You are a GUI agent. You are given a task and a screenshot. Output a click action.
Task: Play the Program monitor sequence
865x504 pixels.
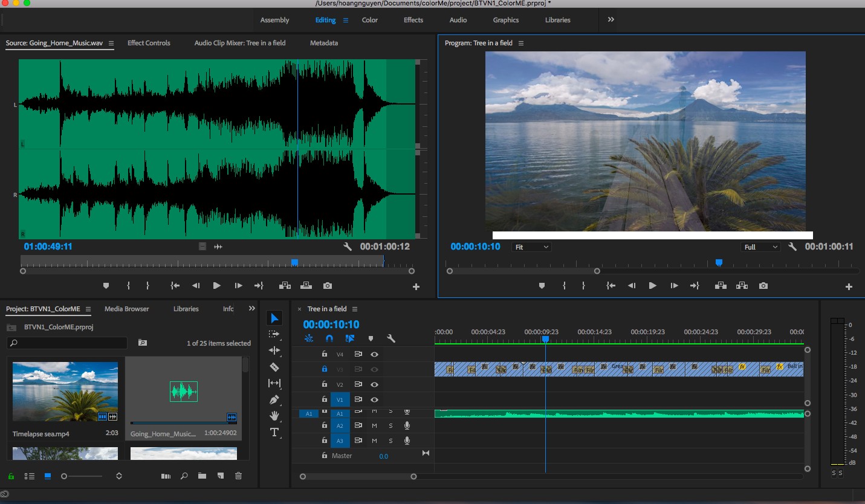click(x=653, y=286)
